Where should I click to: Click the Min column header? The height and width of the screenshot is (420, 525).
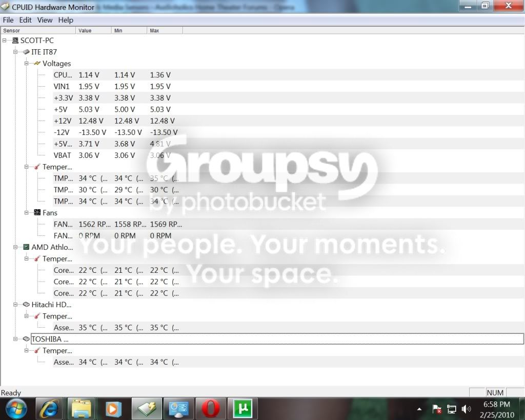tap(129, 30)
